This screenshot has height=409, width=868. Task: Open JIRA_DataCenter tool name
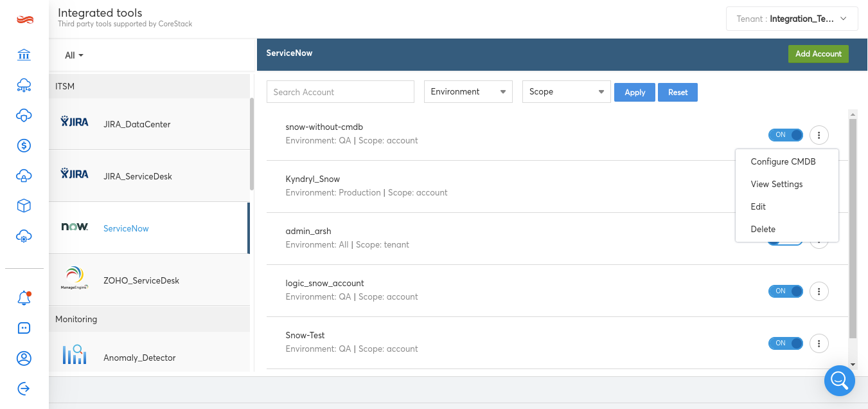click(137, 124)
